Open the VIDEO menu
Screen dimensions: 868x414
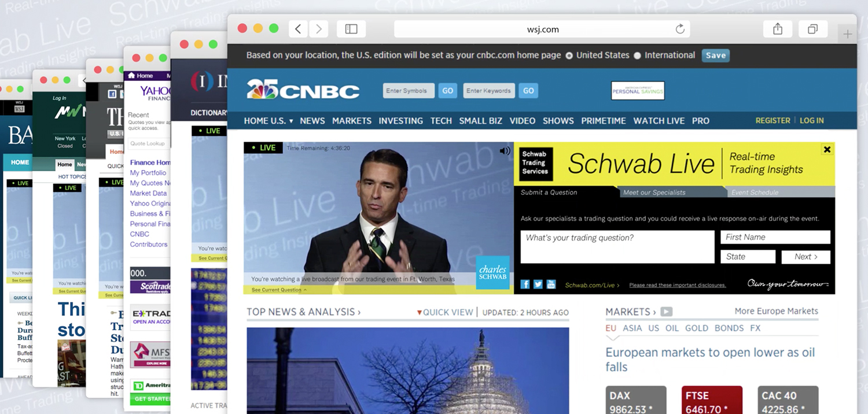click(x=523, y=121)
